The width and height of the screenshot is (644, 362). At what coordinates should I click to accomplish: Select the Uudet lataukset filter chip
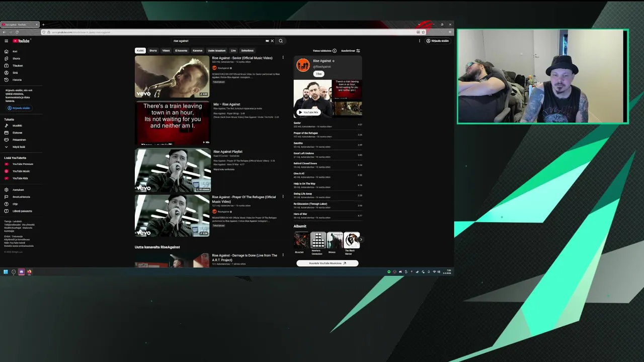217,50
